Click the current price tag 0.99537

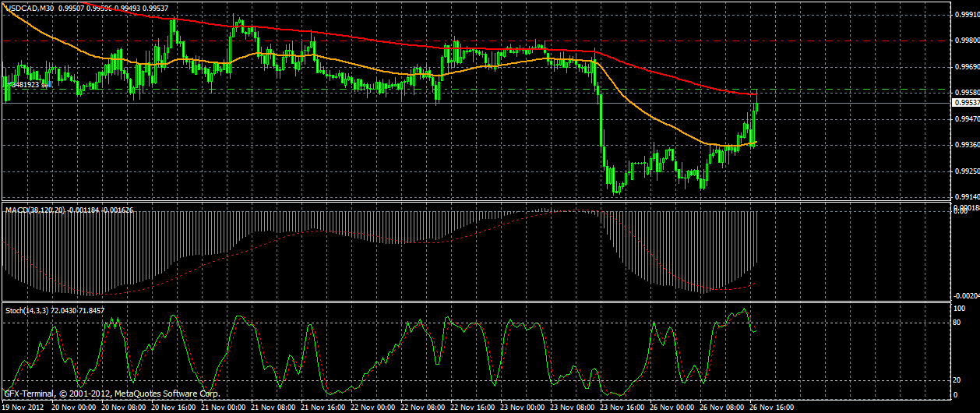[965, 103]
